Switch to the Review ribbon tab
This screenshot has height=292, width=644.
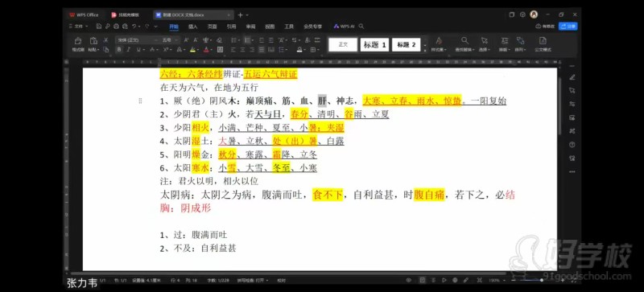point(250,27)
